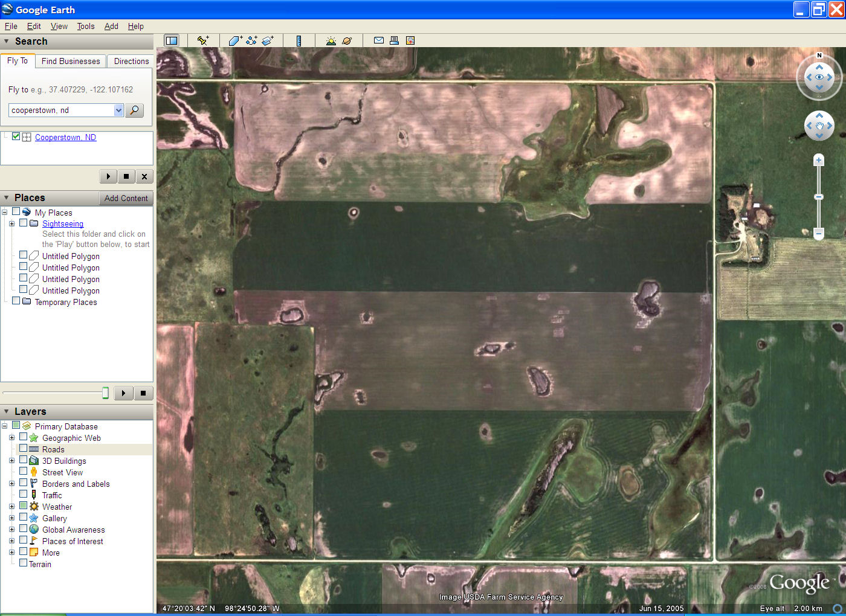Add a path from the toolbar

pyautogui.click(x=251, y=40)
